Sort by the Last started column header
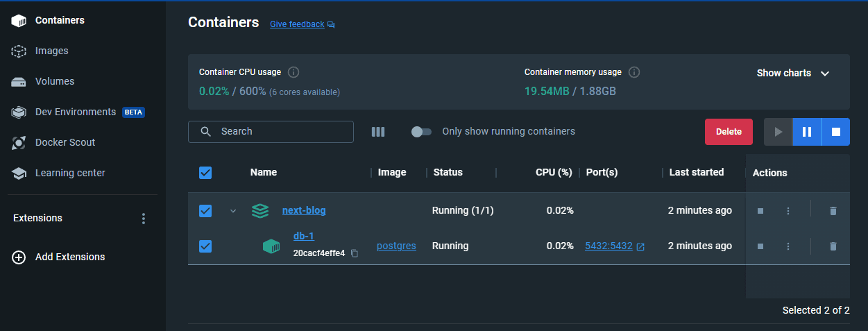Viewport: 868px width, 331px height. point(697,172)
